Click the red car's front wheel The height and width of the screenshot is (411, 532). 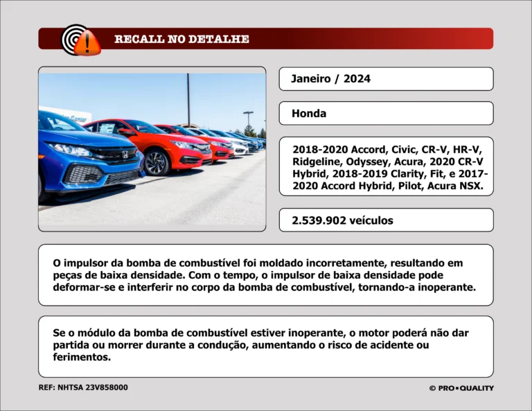coord(157,163)
